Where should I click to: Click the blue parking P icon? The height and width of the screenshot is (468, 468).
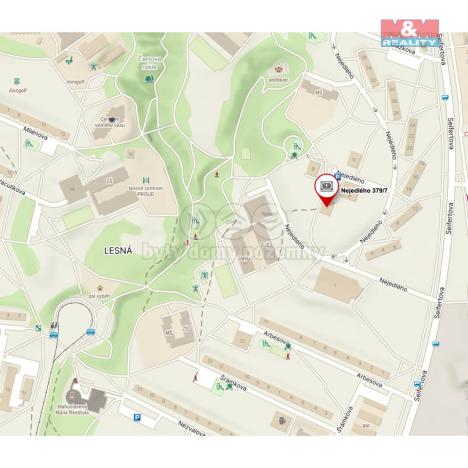click(137, 417)
